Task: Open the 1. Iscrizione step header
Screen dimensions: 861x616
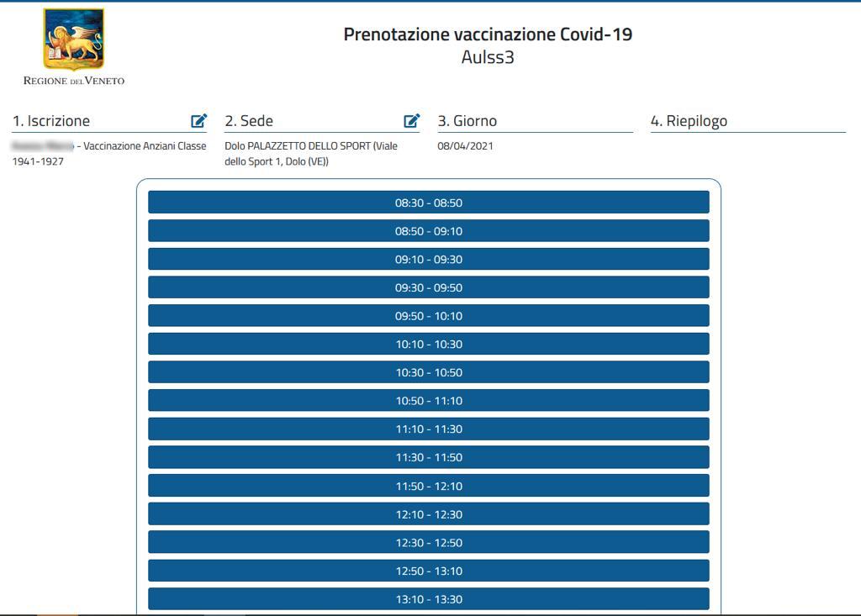Action: tap(50, 120)
